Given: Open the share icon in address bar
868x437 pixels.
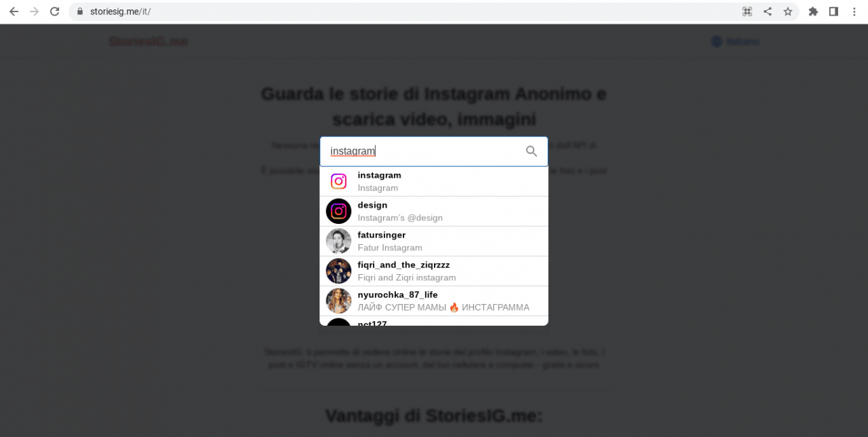Looking at the screenshot, I should (x=768, y=12).
